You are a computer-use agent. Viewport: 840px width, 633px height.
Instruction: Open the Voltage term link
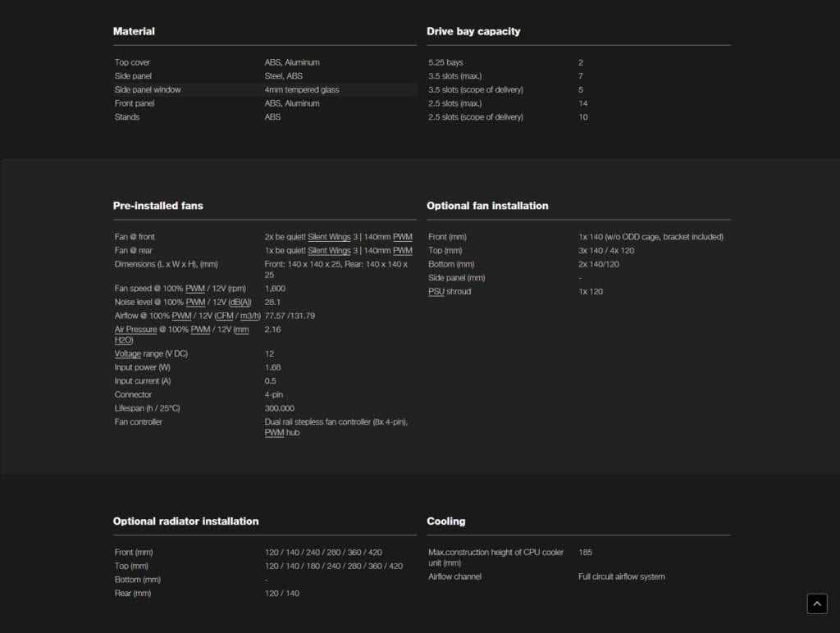(x=128, y=354)
